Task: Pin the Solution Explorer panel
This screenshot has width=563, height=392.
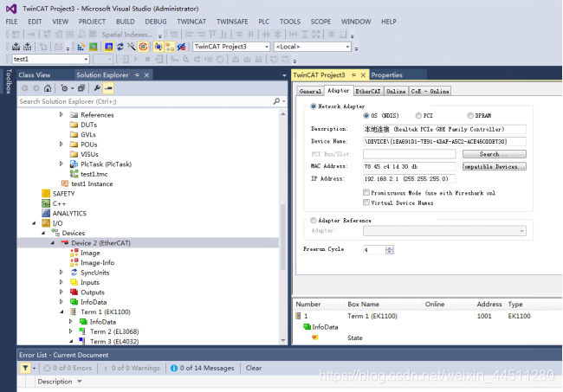Action: click(137, 75)
